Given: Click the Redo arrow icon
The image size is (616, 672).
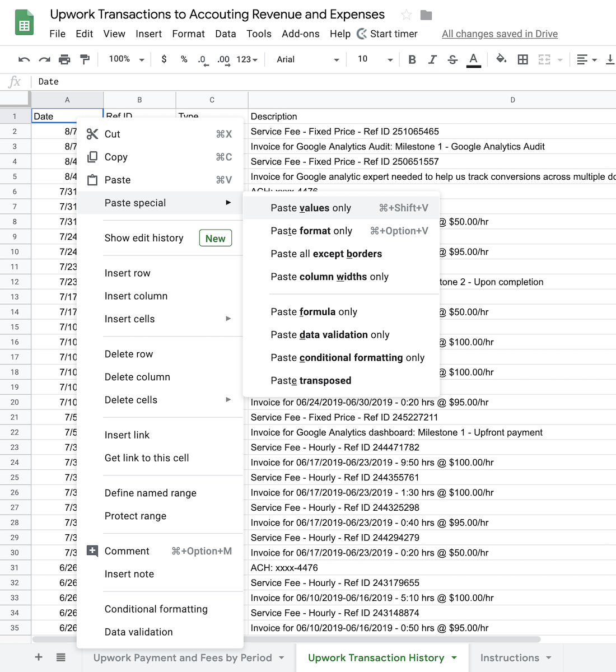Looking at the screenshot, I should click(x=44, y=59).
